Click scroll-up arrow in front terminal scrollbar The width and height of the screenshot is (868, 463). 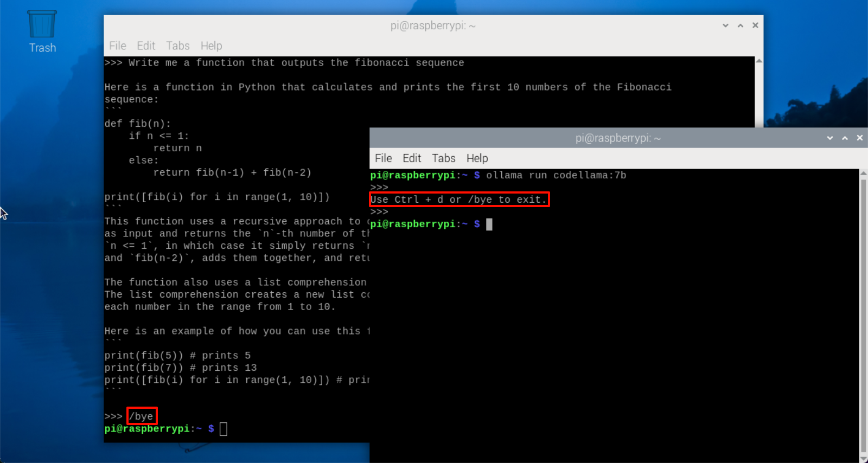(x=864, y=173)
